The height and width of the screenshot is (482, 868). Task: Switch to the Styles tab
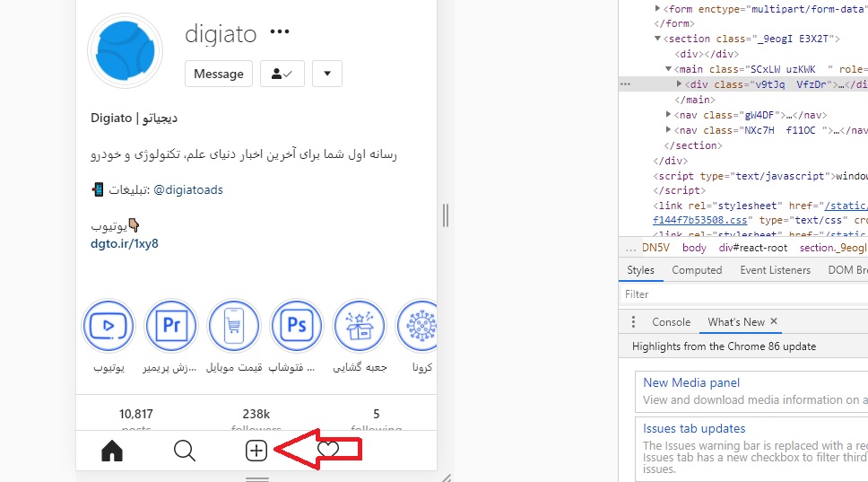point(640,270)
